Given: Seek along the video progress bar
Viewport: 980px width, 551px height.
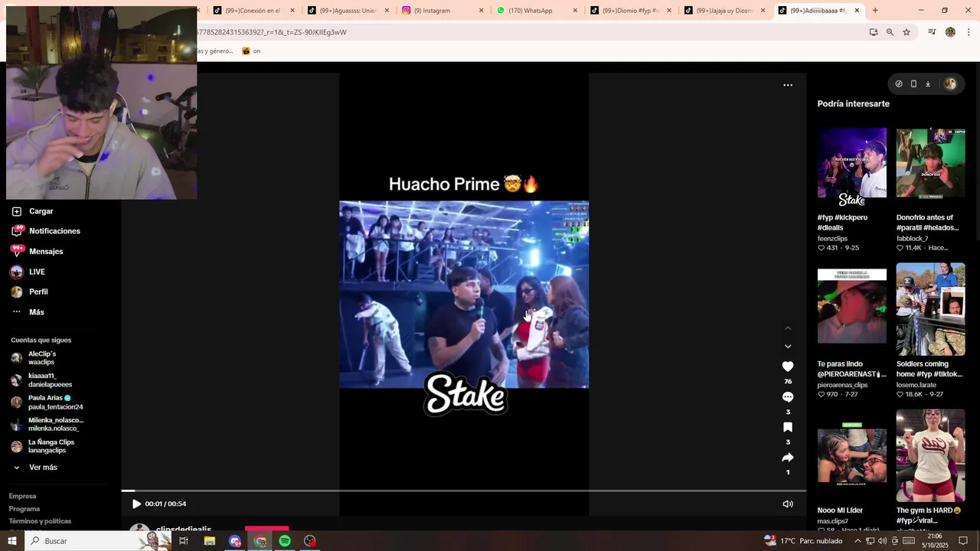Looking at the screenshot, I should pyautogui.click(x=463, y=491).
